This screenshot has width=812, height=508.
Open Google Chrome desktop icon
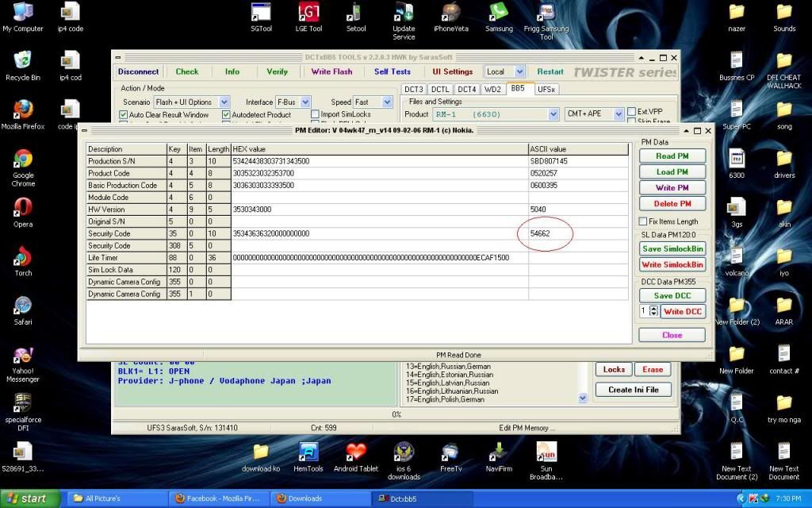click(x=23, y=161)
